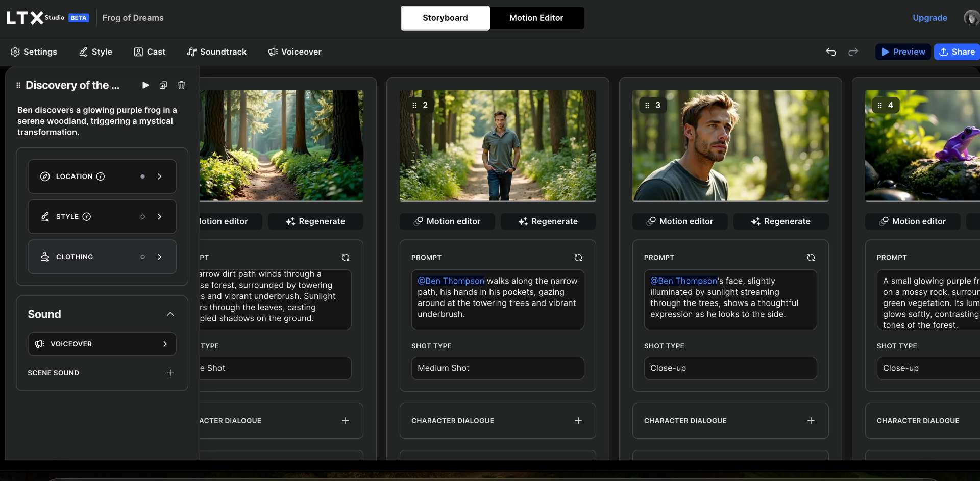The width and height of the screenshot is (980, 481).
Task: Select the shot 4 purple frog thumbnail
Action: coord(922,145)
